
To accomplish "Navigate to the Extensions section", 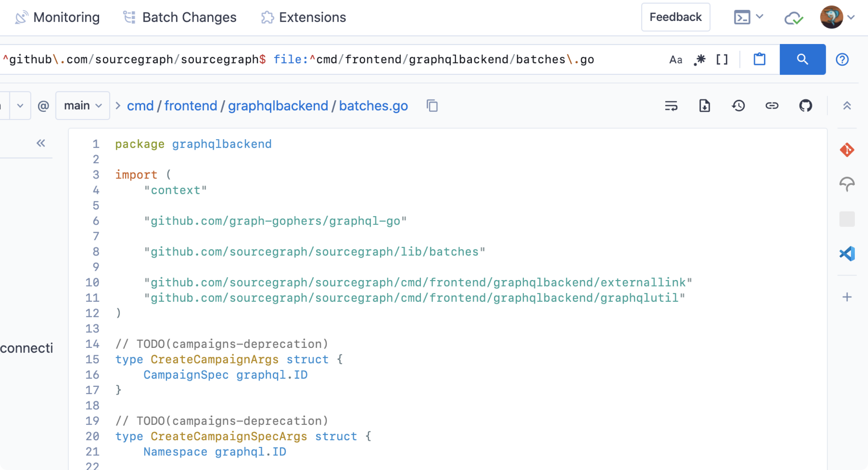I will [304, 17].
